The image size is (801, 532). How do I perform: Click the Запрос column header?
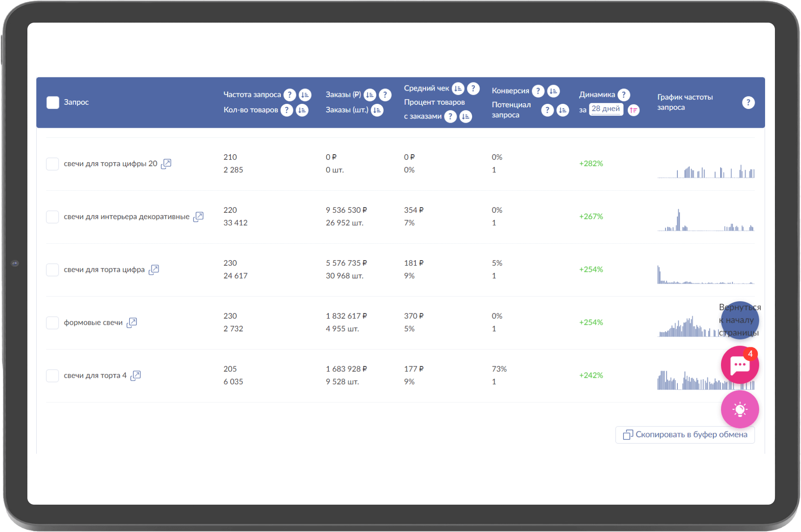76,102
